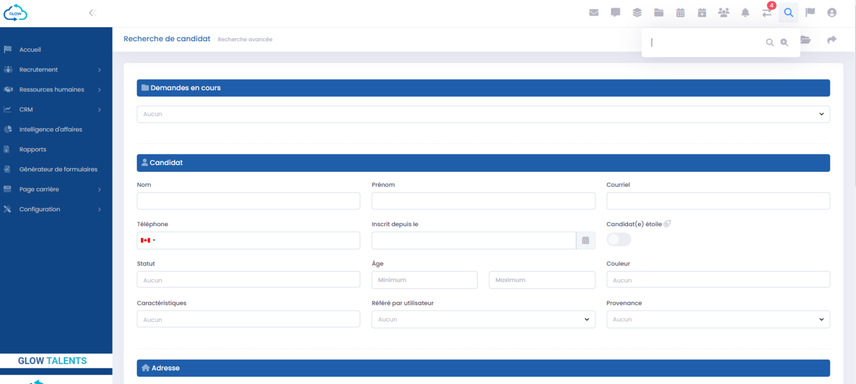
Task: Click the magnifier inside the quick search box
Action: coord(770,43)
